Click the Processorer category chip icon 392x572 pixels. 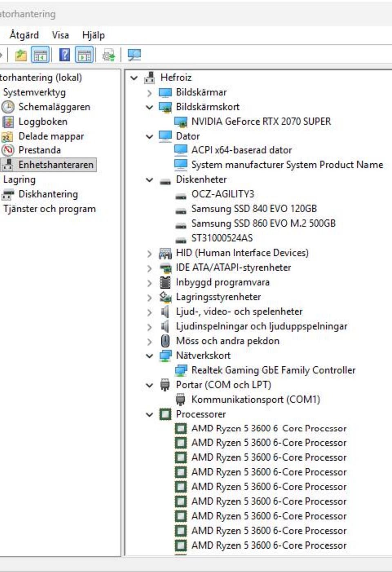tap(165, 414)
